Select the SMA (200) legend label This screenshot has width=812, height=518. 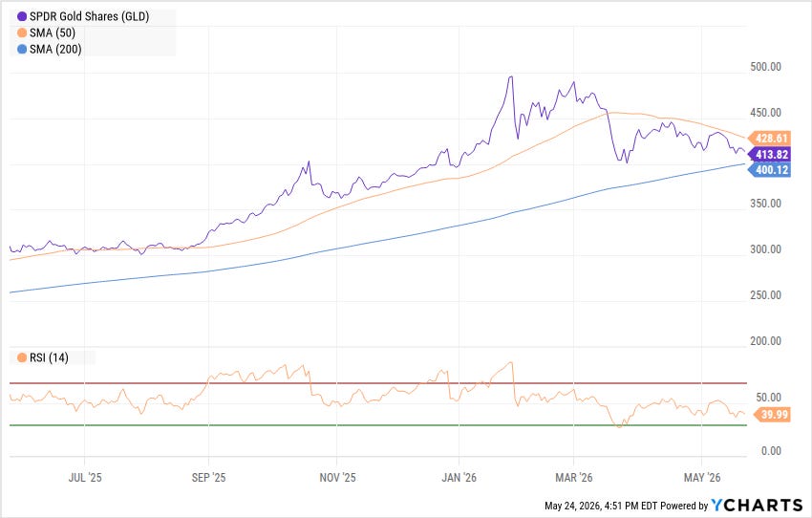[x=55, y=50]
